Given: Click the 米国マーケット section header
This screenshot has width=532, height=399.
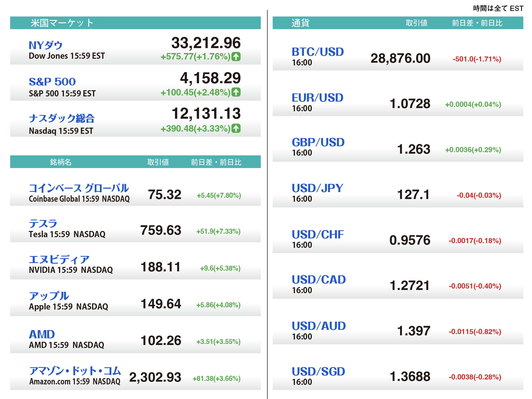Looking at the screenshot, I should [62, 23].
